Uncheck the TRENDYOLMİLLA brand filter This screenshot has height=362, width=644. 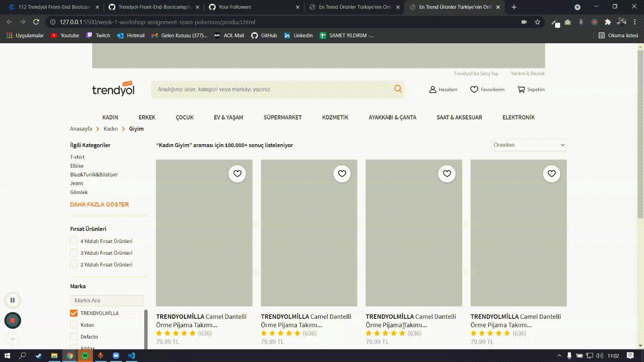(x=74, y=313)
